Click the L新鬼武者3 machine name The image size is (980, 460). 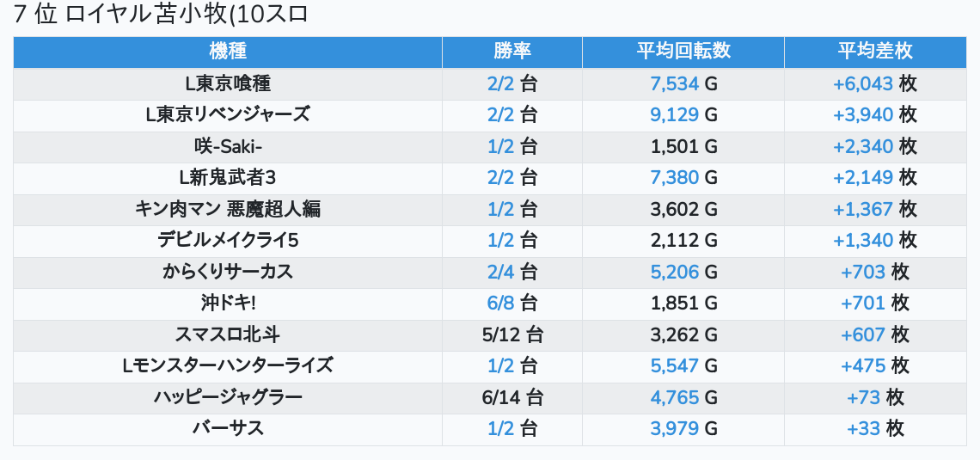pos(228,177)
